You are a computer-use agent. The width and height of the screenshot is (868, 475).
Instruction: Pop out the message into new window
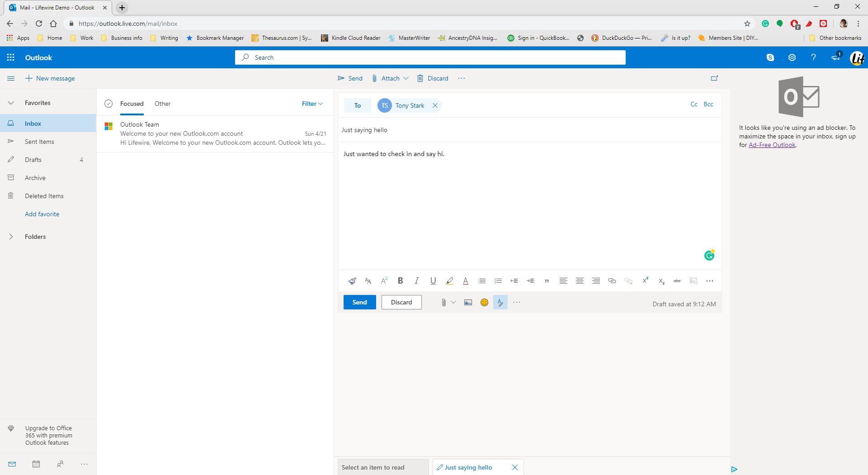(714, 78)
